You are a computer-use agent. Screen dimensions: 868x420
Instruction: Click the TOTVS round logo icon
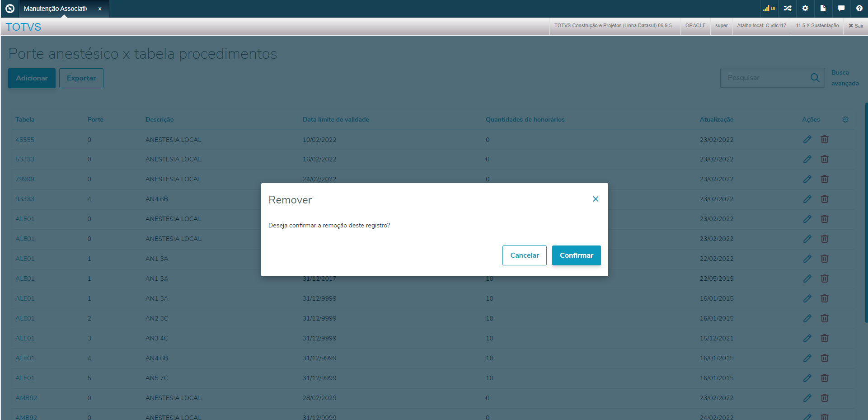pos(10,8)
